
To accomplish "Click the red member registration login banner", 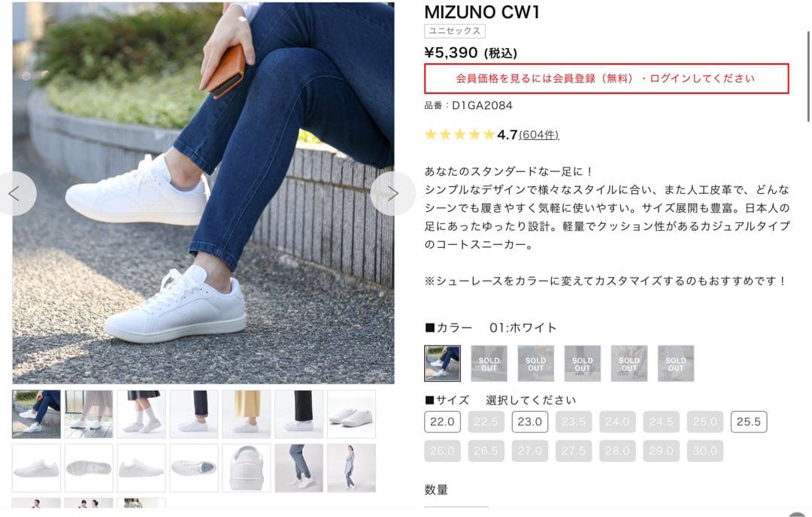I will 607,79.
